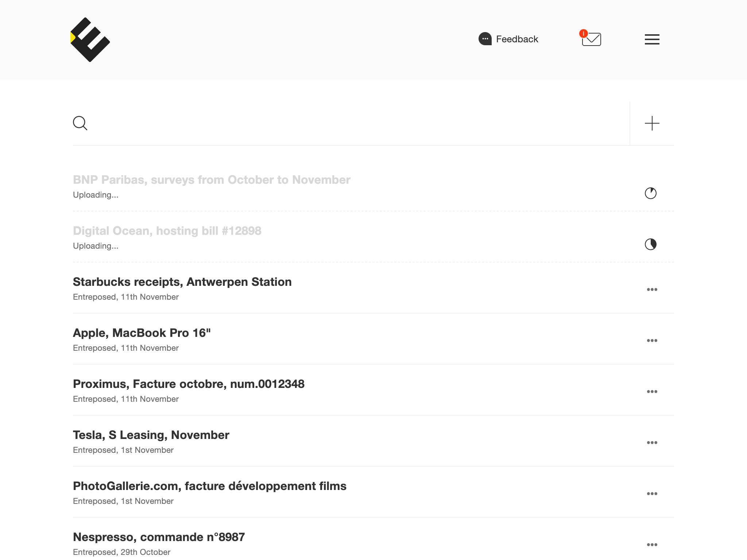Open Proximus, Facture octobre, num.0012348

189,384
